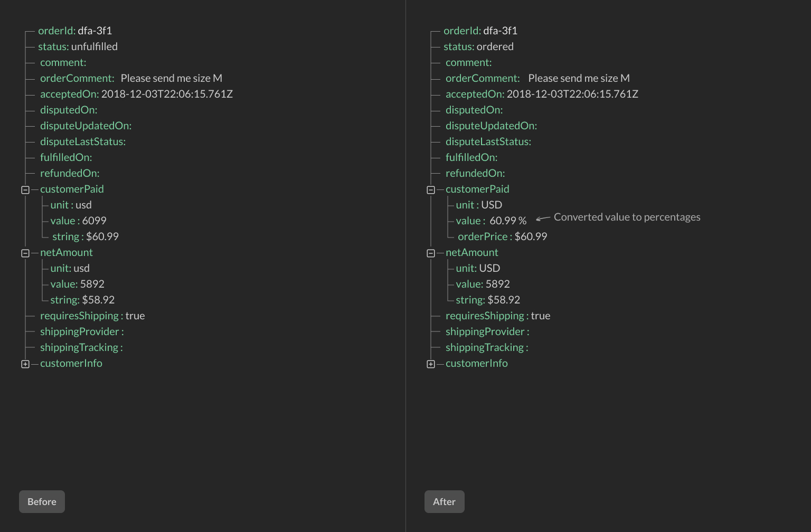This screenshot has height=532, width=811.
Task: Click the 60.99 % value under customerPaid
Action: 507,220
